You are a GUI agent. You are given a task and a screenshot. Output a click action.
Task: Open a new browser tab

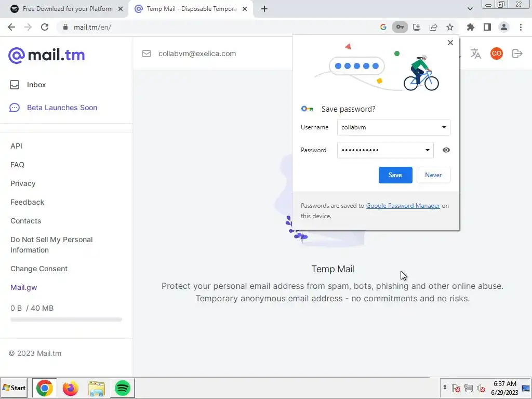pyautogui.click(x=264, y=9)
